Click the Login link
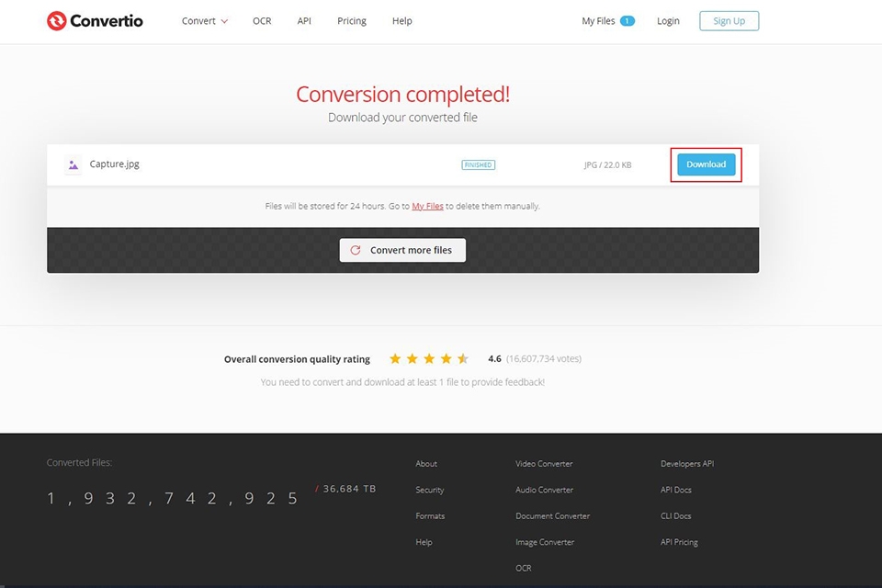The image size is (882, 588). pos(668,21)
